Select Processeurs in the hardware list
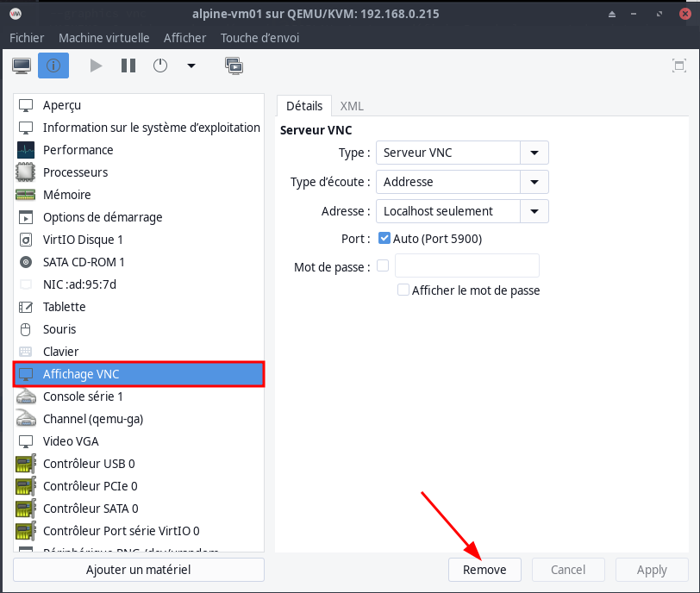The image size is (700, 593). 75,172
